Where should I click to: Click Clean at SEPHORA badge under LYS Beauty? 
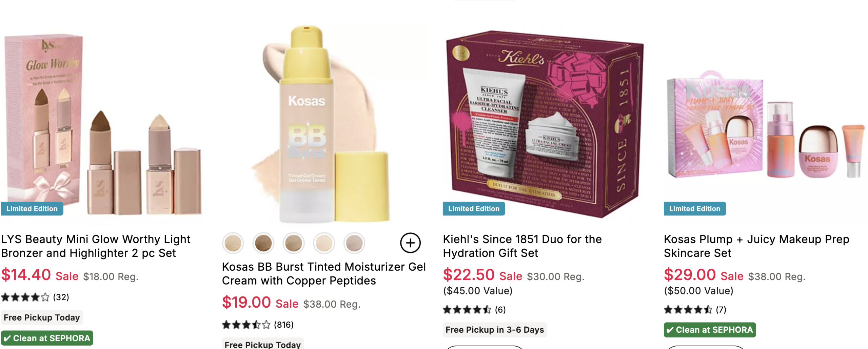point(47,338)
